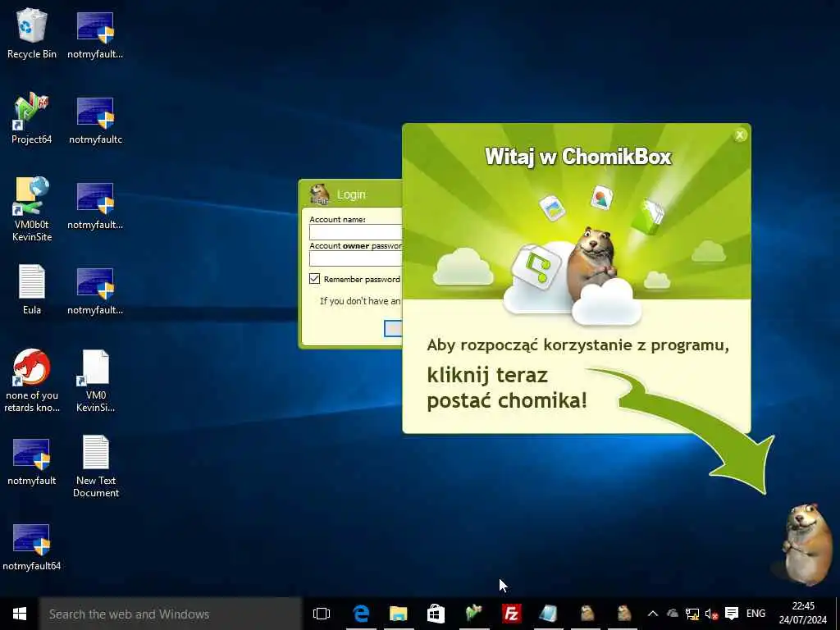Click the hamster icon in Login title bar
Viewport: 840px width, 630px height.
coord(320,194)
